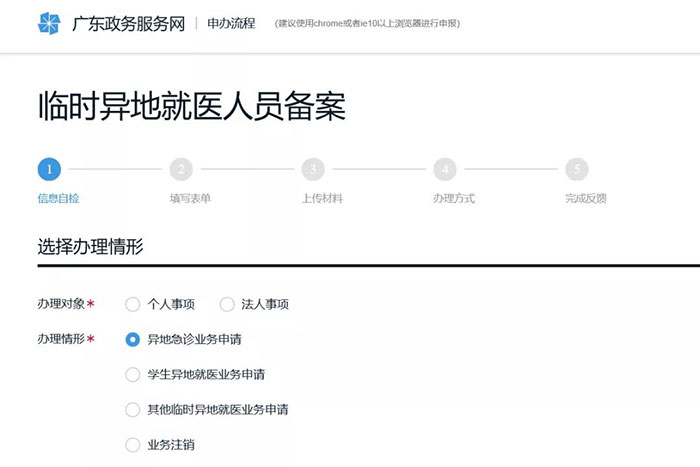Viewport: 700px width, 467px height.
Task: Click step 4 circle in progress bar
Action: coord(445,169)
